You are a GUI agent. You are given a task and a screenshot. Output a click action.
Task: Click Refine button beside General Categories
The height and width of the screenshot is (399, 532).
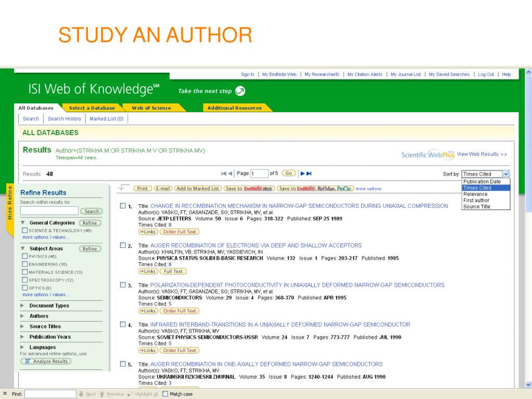click(x=90, y=223)
